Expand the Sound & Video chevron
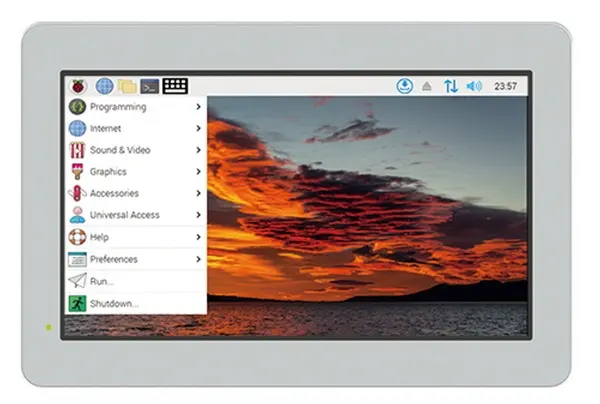The image size is (600, 404). [x=198, y=150]
